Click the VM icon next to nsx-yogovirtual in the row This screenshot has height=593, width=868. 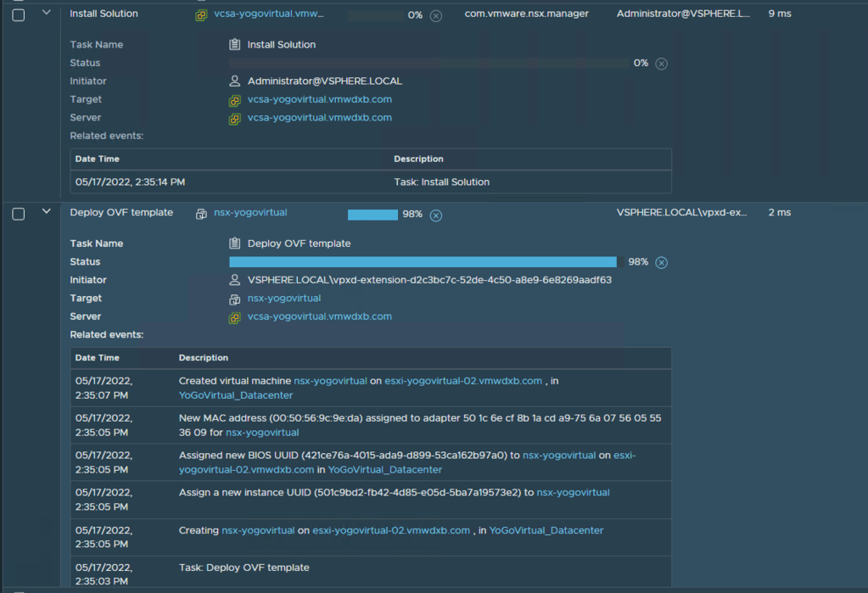point(201,214)
